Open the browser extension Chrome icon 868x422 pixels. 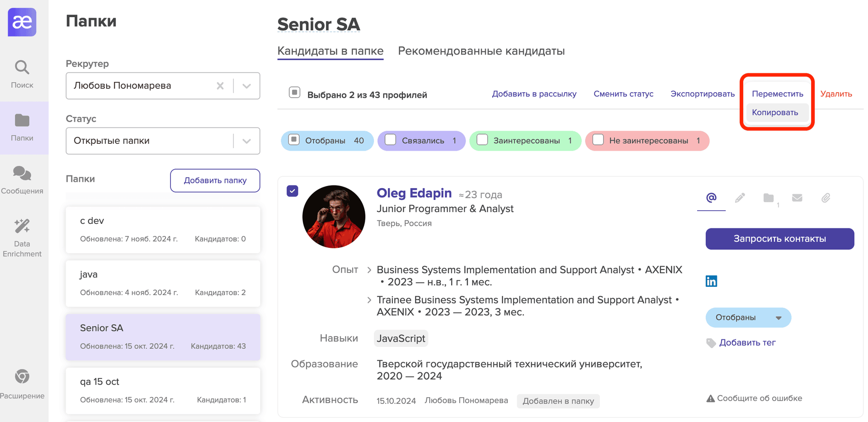click(22, 376)
